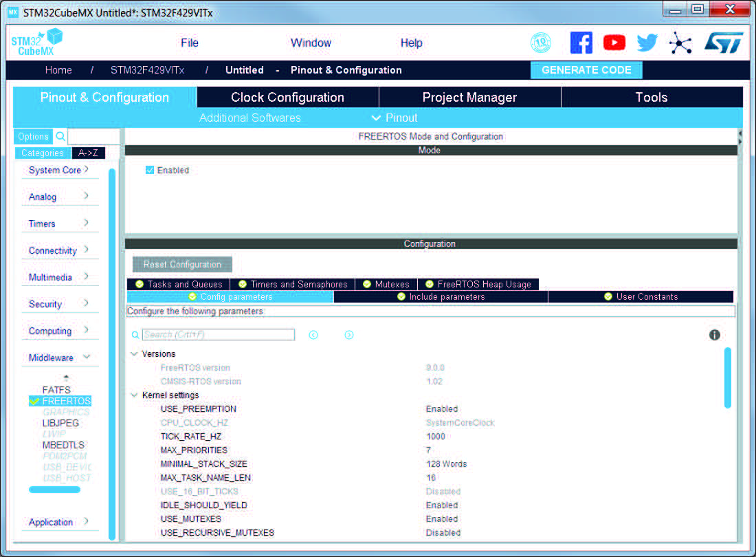Click the ST community network icon
Image resolution: width=756 pixels, height=557 pixels.
(x=680, y=43)
